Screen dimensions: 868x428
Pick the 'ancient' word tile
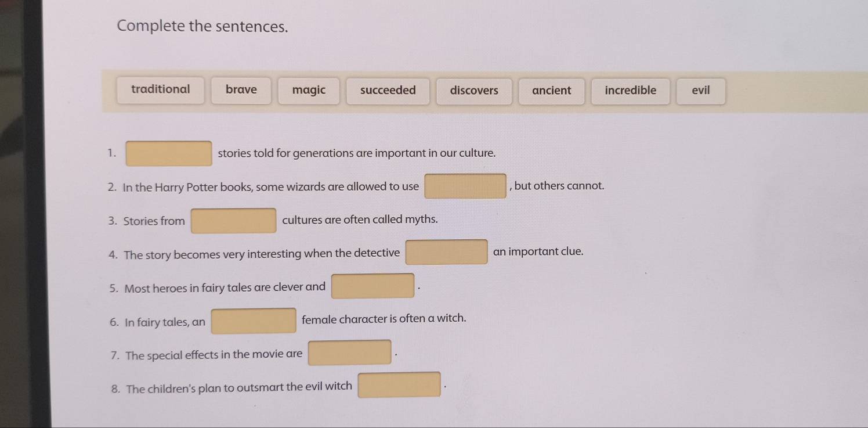[551, 91]
